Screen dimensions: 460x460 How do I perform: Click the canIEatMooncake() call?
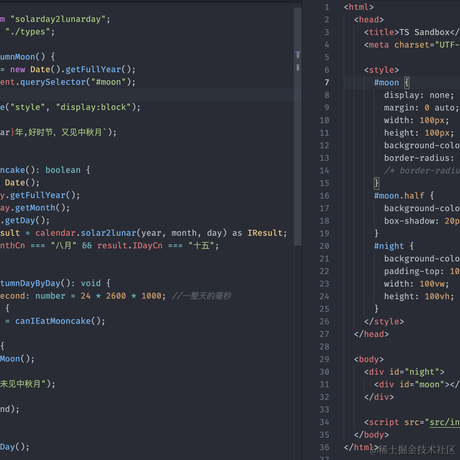[x=58, y=321]
